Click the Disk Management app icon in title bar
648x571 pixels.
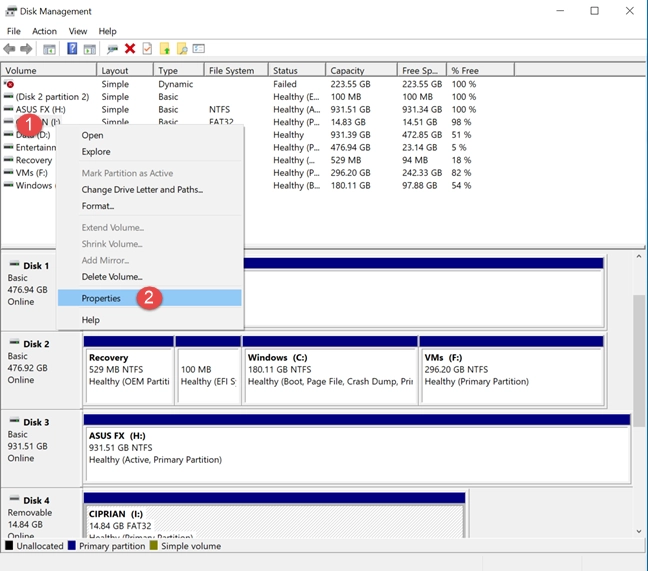coord(11,11)
